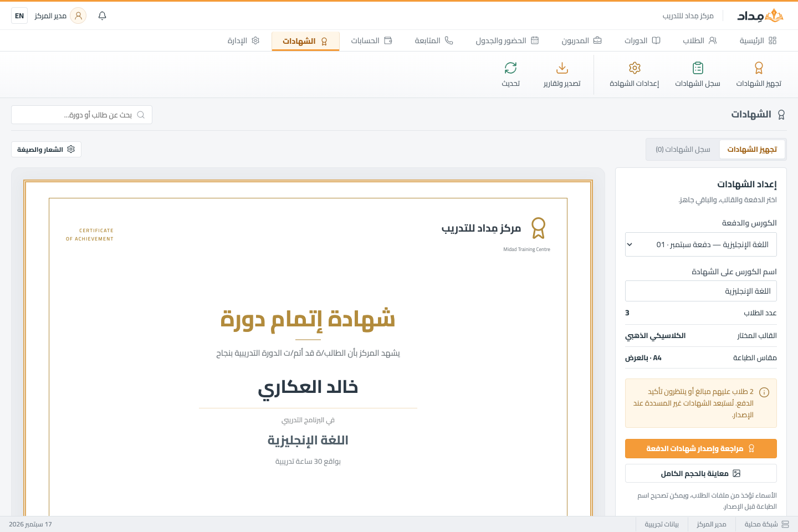Click the Midad logo in the header
The image size is (798, 532).
tap(760, 16)
